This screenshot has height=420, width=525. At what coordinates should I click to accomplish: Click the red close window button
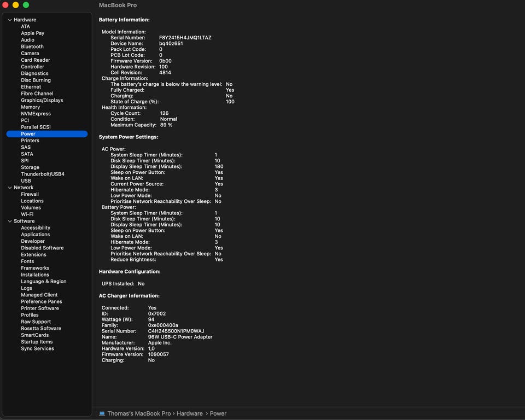[x=5, y=5]
